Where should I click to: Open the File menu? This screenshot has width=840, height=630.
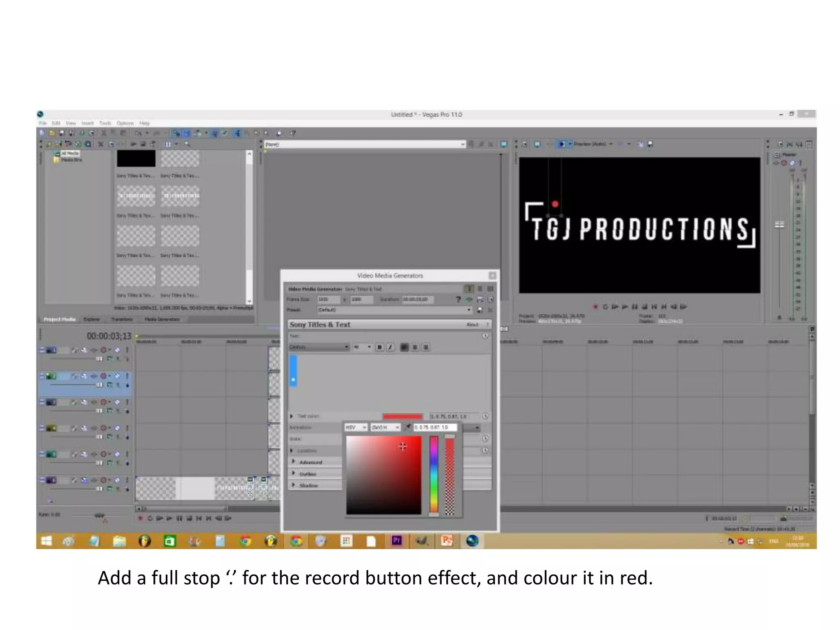pyautogui.click(x=42, y=123)
